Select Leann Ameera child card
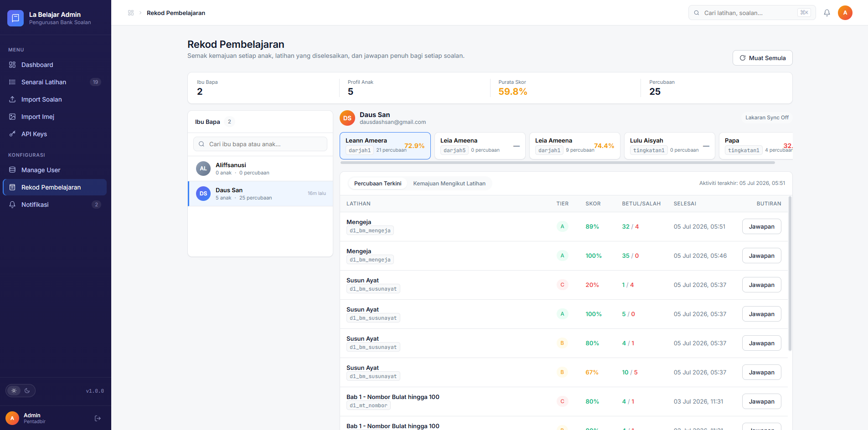The height and width of the screenshot is (430, 868). [385, 146]
